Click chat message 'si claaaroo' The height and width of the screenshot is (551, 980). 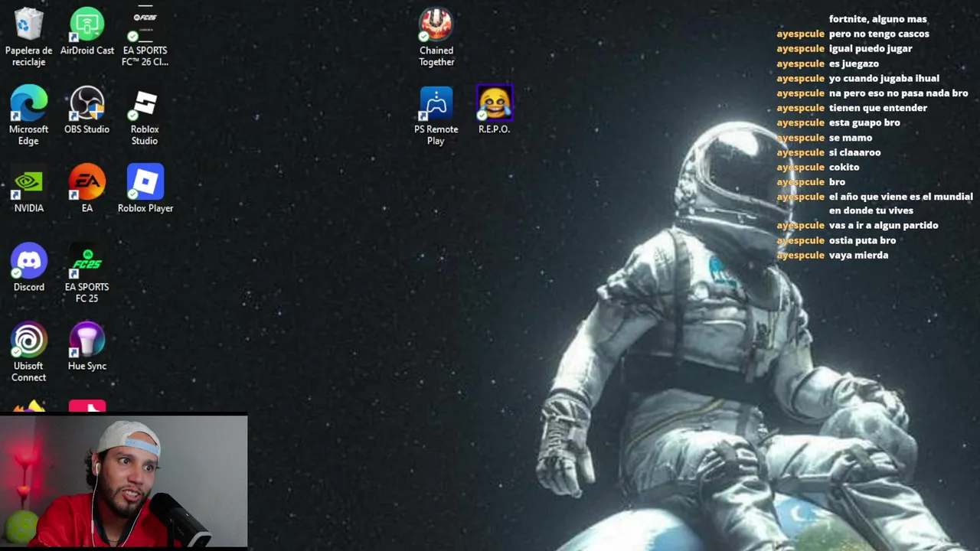(854, 152)
